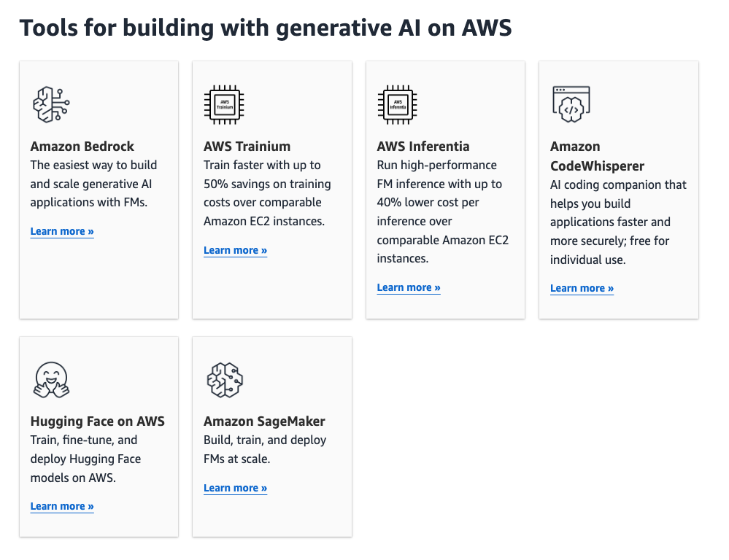Open Learn more link under AWS Trainium
This screenshot has width=729, height=560.
(x=235, y=250)
